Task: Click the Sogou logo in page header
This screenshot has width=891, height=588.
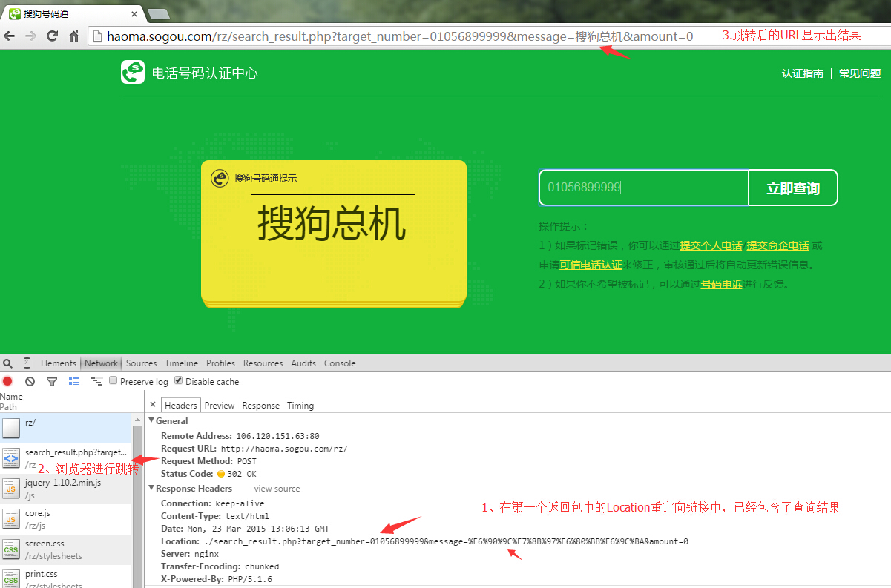Action: point(133,72)
